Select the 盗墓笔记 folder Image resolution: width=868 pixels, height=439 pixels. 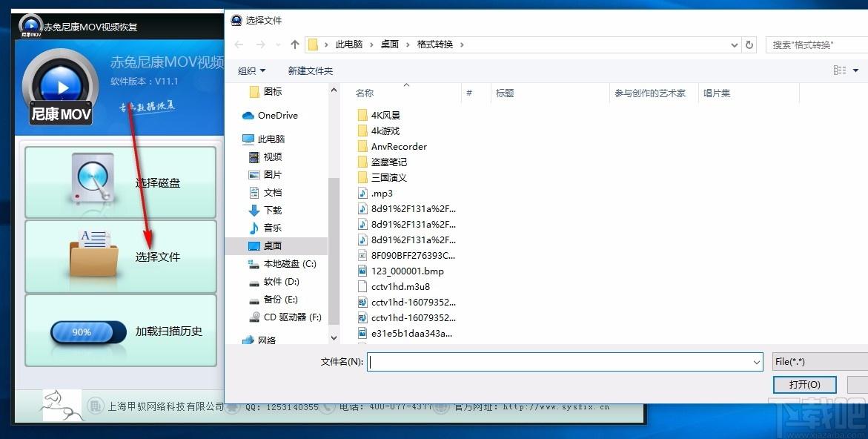pyautogui.click(x=382, y=162)
